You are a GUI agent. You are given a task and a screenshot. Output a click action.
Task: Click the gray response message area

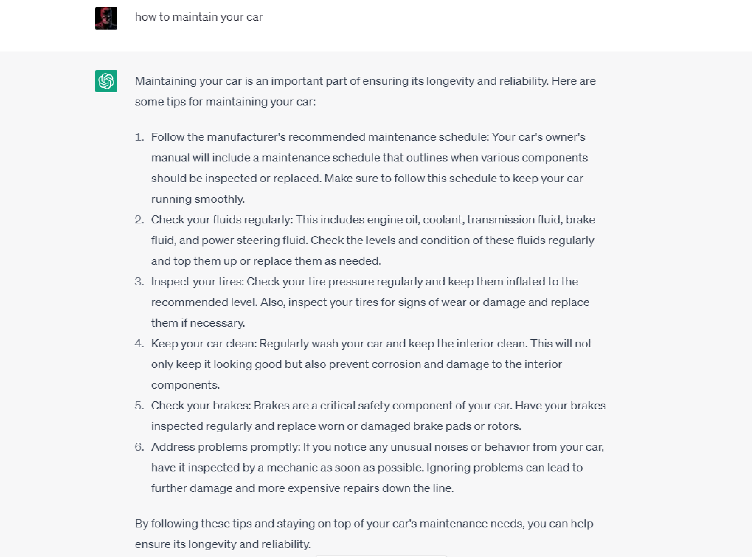378,304
